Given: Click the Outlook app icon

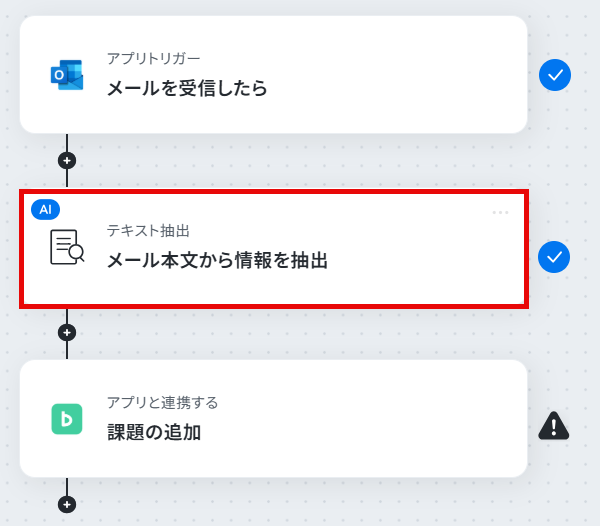Looking at the screenshot, I should pos(67,75).
